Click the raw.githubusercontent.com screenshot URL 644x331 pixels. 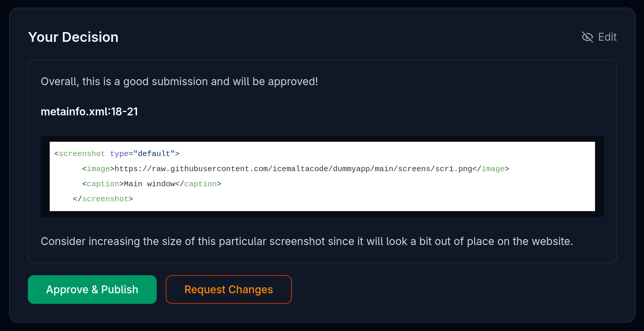pos(293,169)
